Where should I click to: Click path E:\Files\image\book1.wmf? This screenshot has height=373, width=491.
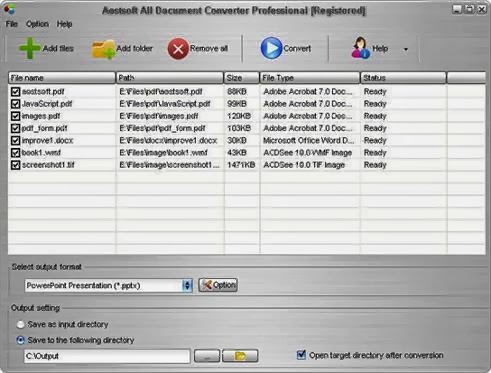[x=163, y=153]
